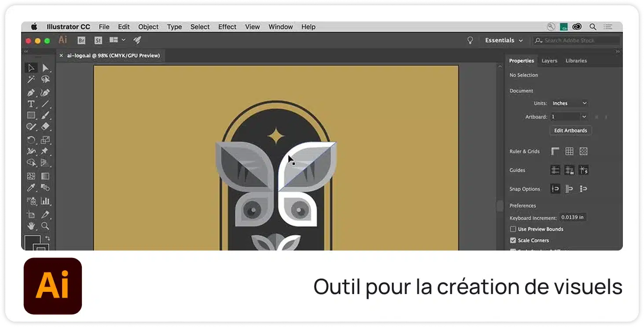Select the Magic Wand tool
This screenshot has height=327, width=644.
pos(31,80)
